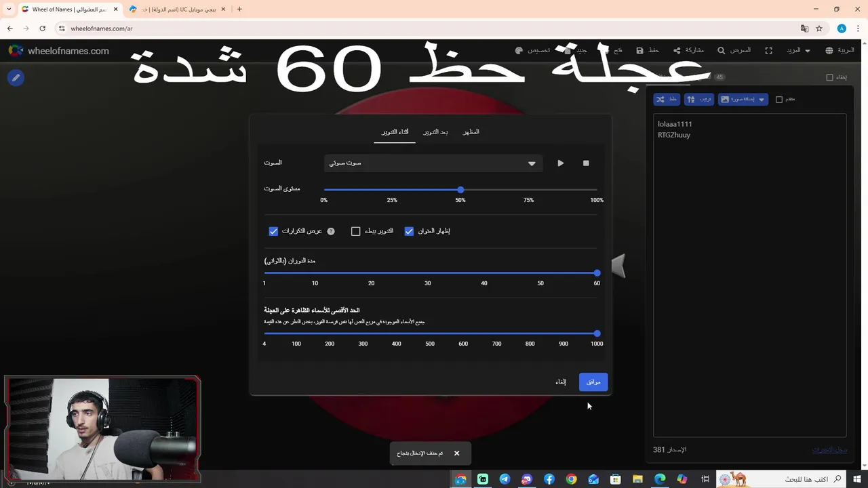Dismiss the entry deleted notification

456,453
